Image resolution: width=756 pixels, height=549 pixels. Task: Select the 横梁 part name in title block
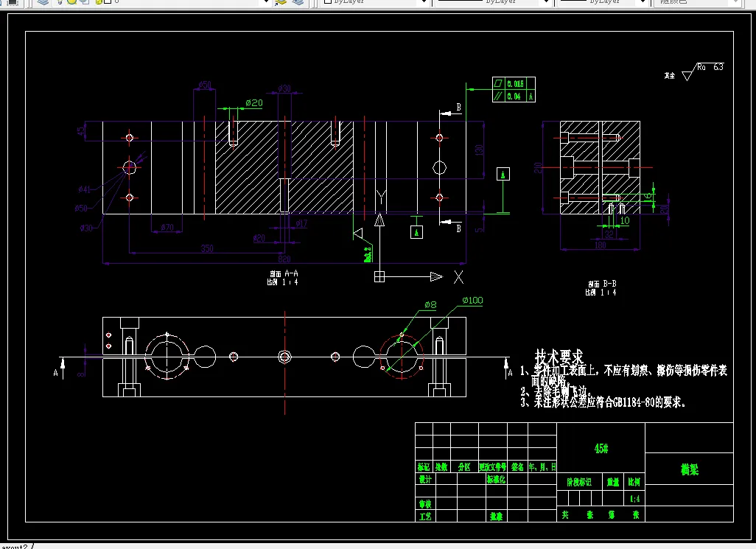[690, 469]
